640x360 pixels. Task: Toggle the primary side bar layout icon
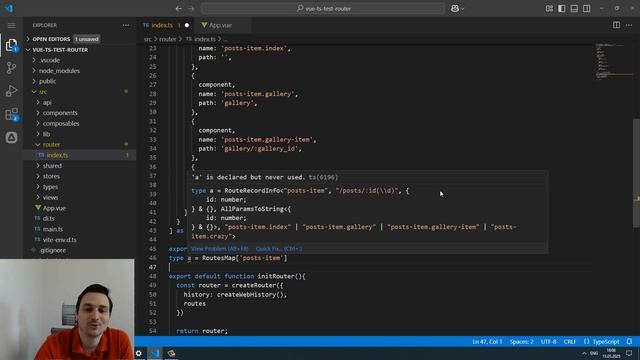562,9
